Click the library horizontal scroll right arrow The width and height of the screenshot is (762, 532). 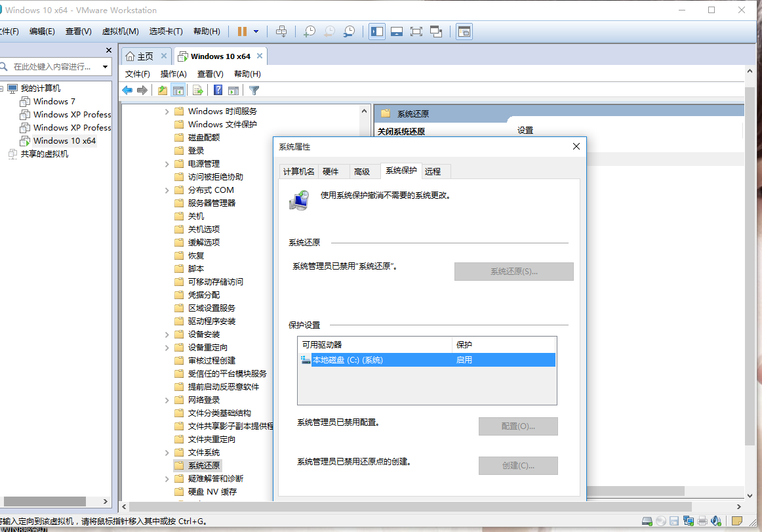[105, 501]
